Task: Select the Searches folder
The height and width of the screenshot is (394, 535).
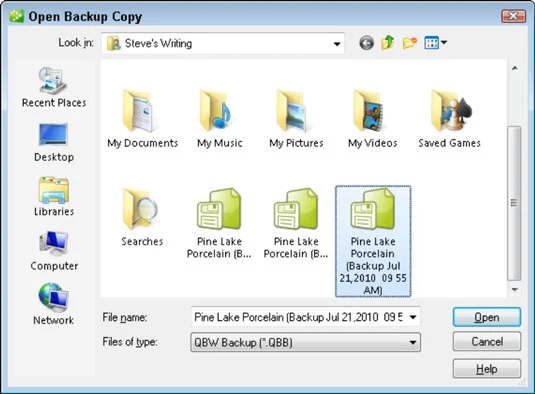Action: (142, 217)
